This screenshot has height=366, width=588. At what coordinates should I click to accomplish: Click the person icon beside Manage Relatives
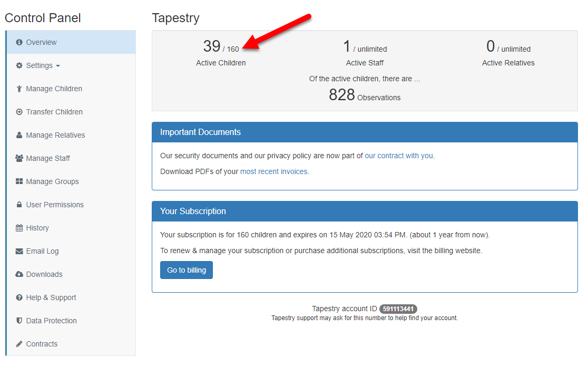(19, 135)
